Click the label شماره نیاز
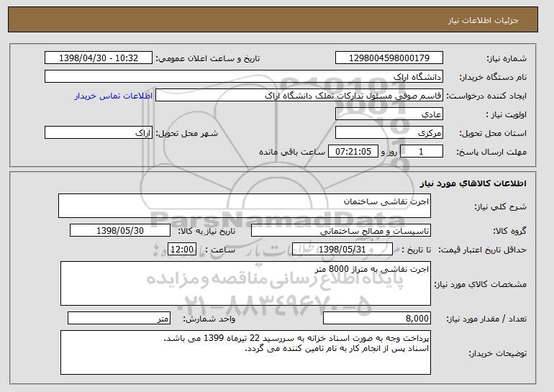This screenshot has height=392, width=554. point(507,59)
